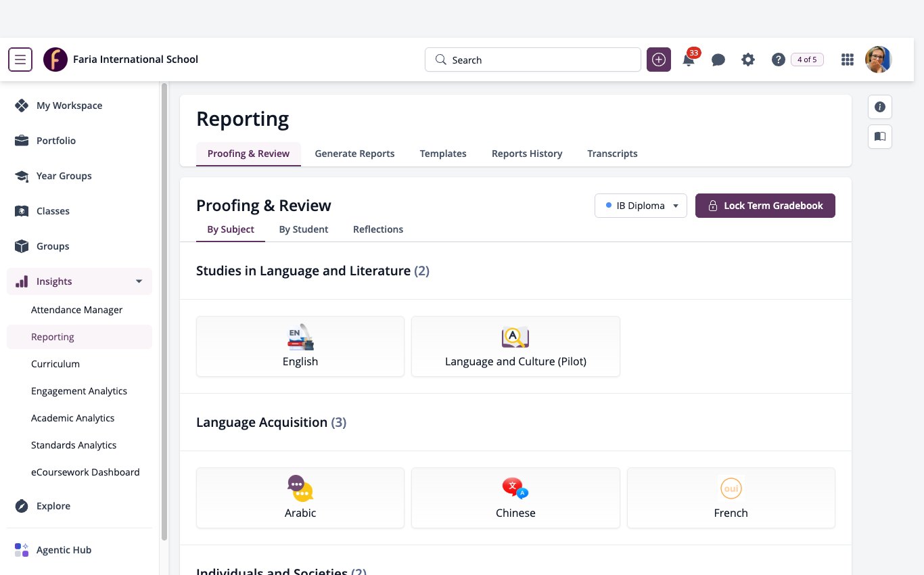Open the IB Diploma programme dropdown
Screen dimensions: 924x575
[x=641, y=206]
